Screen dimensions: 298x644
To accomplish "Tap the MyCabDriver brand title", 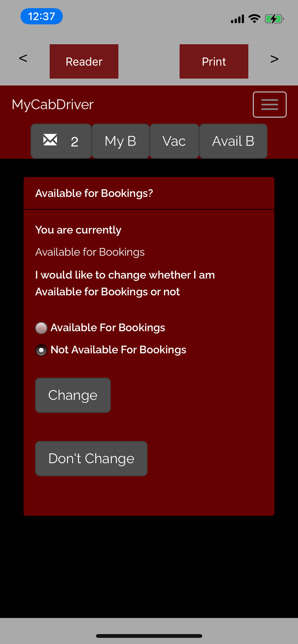I will click(53, 104).
